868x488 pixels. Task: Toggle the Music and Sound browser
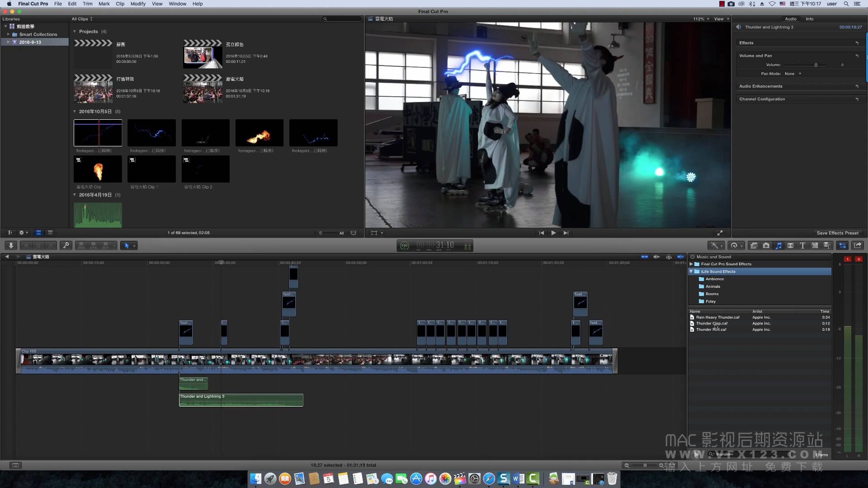[778, 245]
